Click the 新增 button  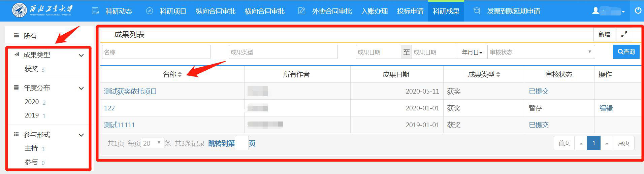point(604,34)
